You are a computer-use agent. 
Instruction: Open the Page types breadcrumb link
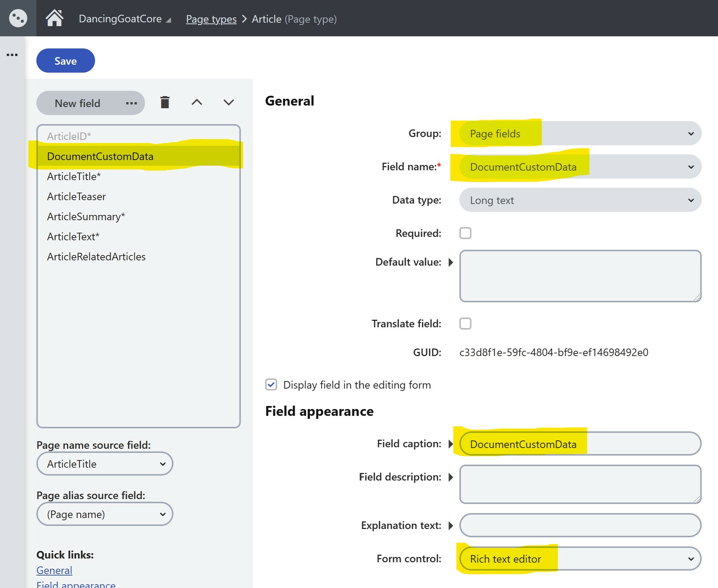(211, 19)
